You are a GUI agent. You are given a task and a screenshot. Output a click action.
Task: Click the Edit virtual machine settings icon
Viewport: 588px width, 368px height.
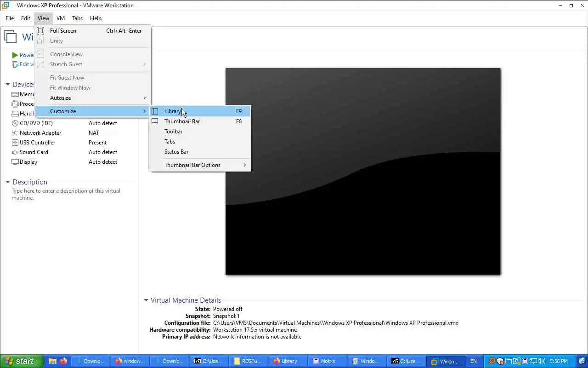[x=15, y=64]
